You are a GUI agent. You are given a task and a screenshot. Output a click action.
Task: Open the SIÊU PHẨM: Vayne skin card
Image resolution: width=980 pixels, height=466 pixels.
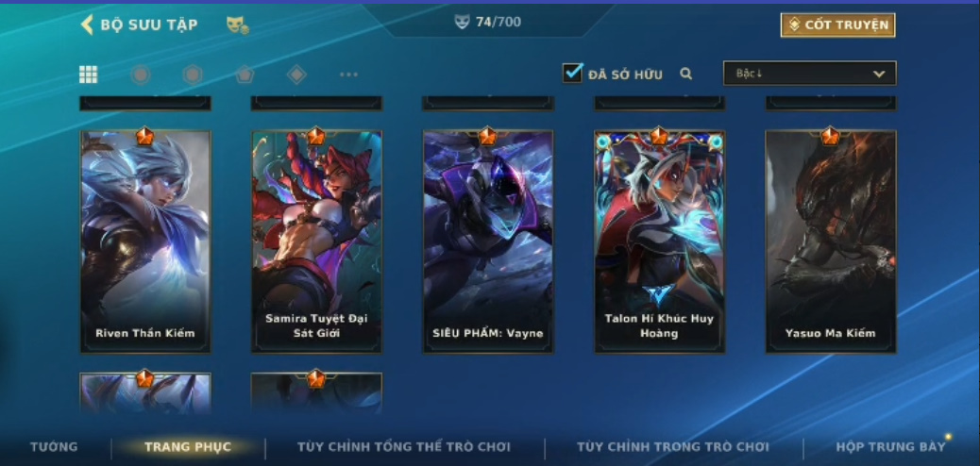coord(488,241)
